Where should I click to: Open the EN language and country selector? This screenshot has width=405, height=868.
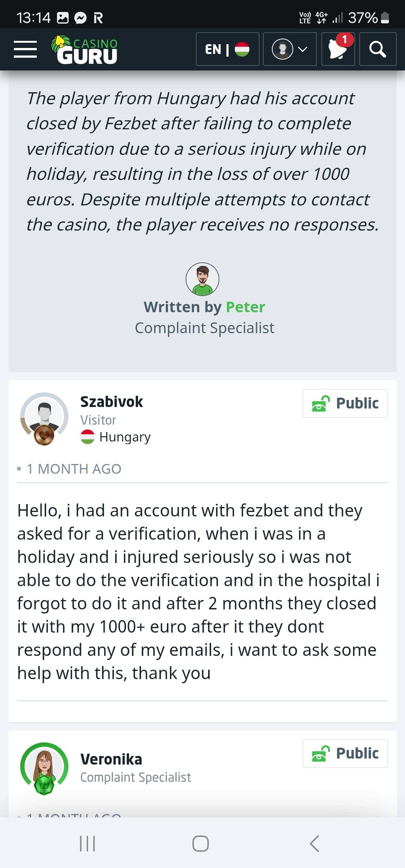pyautogui.click(x=227, y=49)
